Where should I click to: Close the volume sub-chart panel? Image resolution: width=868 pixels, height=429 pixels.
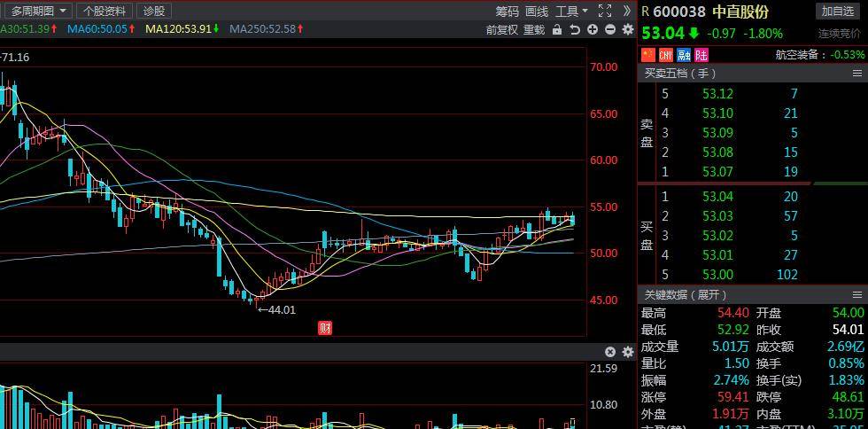tap(610, 352)
